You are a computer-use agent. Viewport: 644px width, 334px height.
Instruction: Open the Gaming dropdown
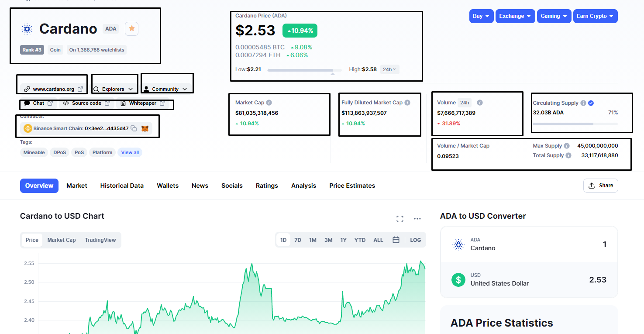pos(554,16)
